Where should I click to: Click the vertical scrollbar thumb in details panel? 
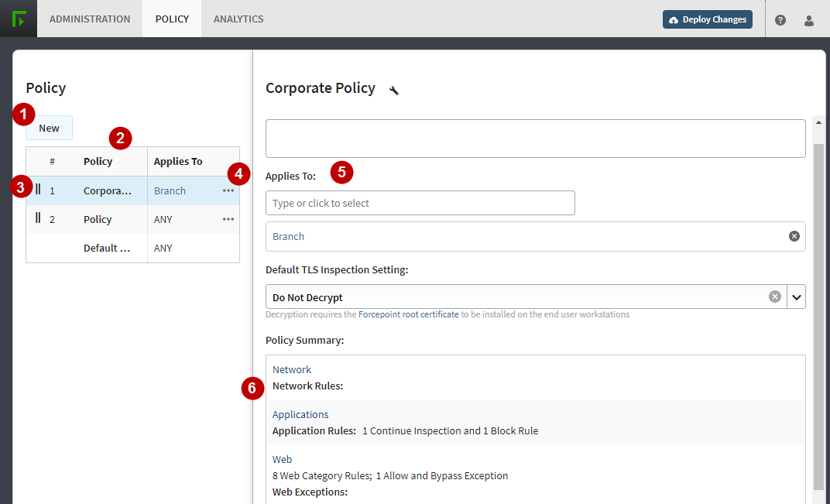click(x=818, y=316)
